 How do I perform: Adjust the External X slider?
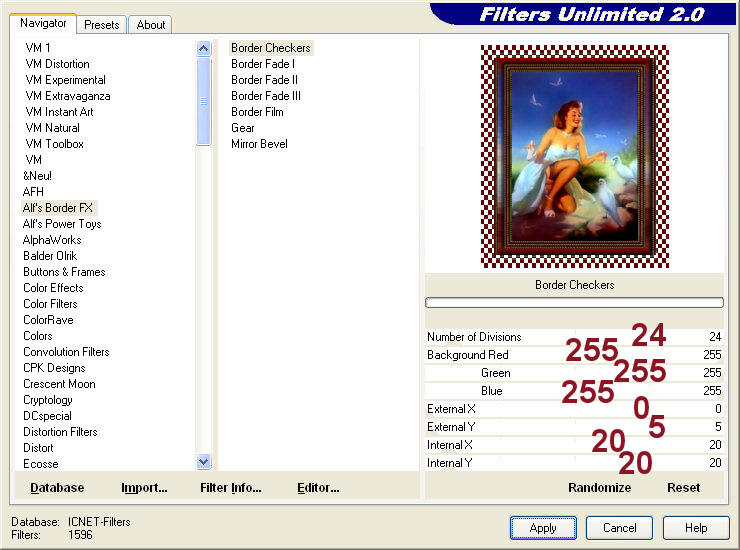pyautogui.click(x=574, y=408)
